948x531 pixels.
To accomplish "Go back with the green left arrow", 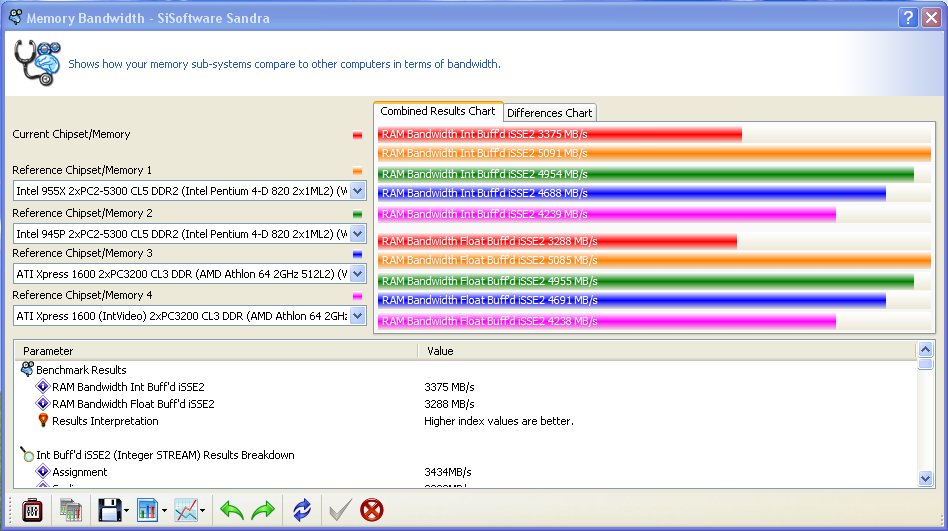I will click(x=232, y=510).
